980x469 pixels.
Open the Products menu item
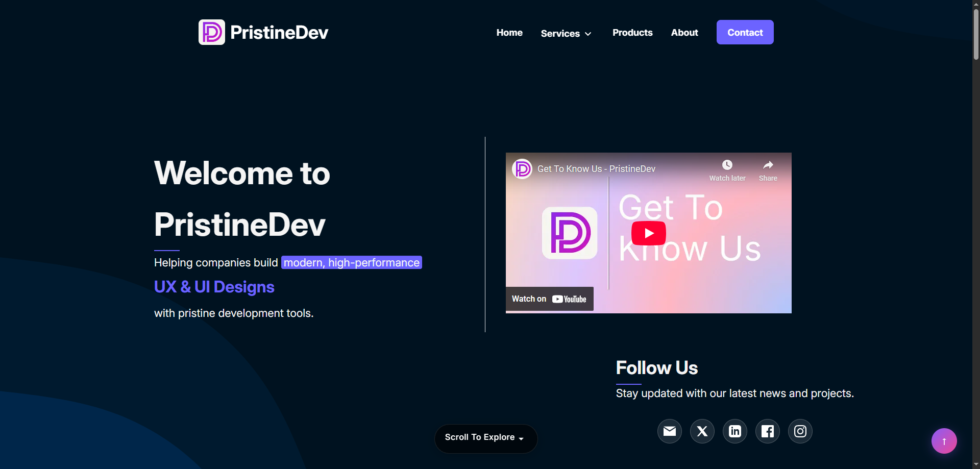click(632, 33)
